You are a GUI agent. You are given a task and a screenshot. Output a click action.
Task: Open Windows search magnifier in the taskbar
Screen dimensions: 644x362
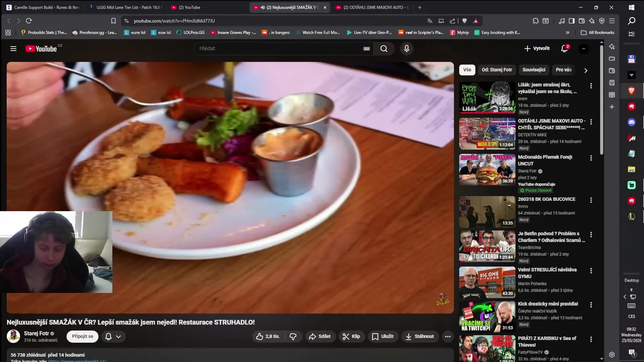(631, 21)
